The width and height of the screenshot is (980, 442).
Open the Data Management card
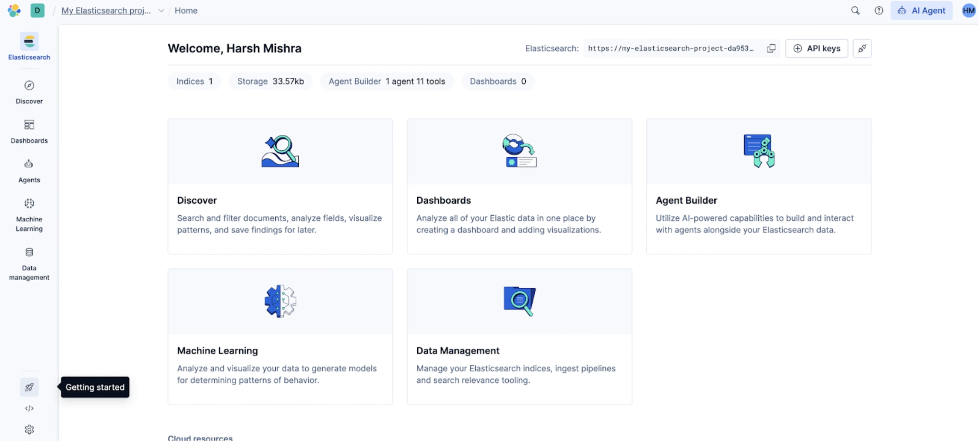(x=519, y=336)
